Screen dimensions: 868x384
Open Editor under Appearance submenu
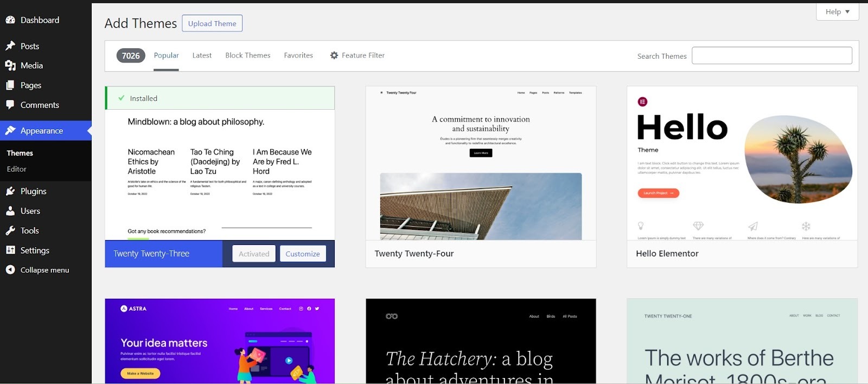coord(17,169)
